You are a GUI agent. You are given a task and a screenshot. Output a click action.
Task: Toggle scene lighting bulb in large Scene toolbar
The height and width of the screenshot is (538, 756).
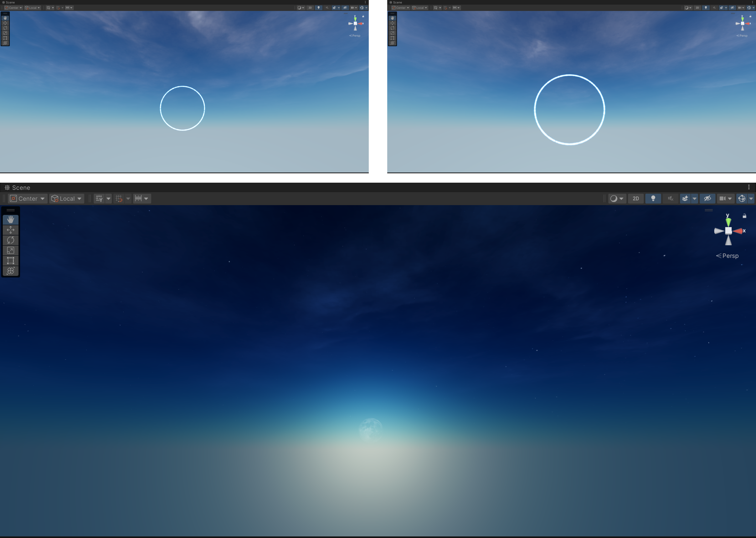coord(653,198)
